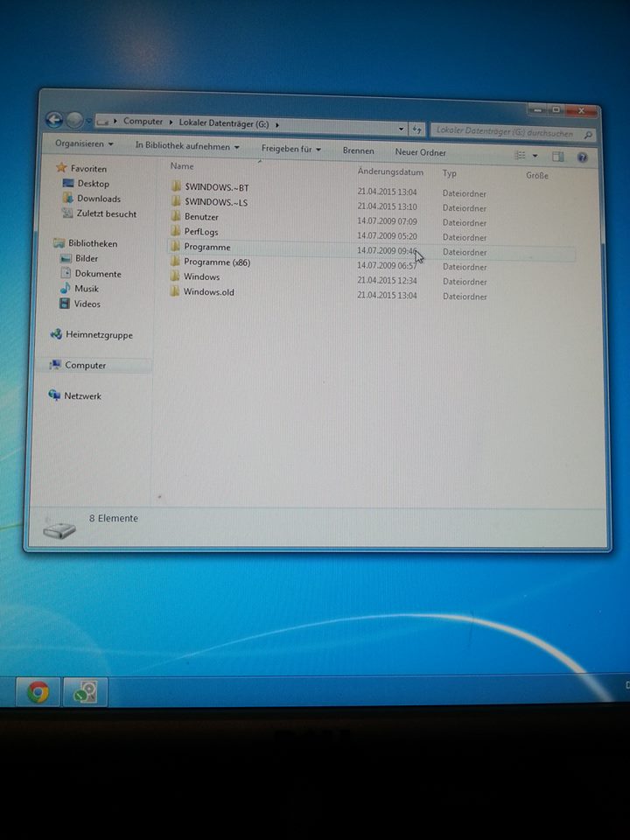This screenshot has width=630, height=840.
Task: Close the Explorer window
Action: coord(581,111)
